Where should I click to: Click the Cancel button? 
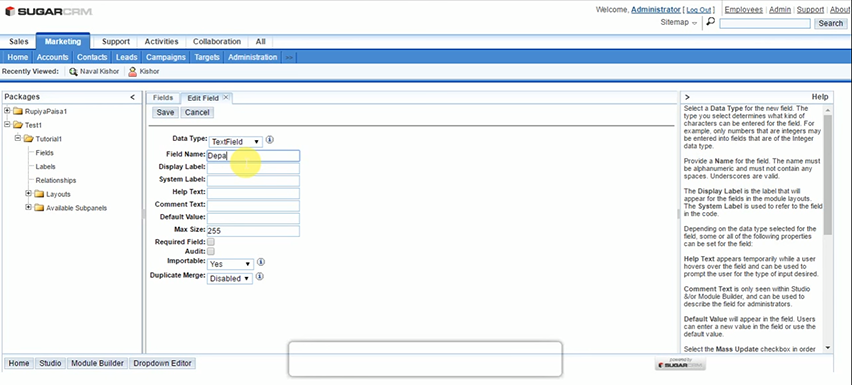tap(197, 112)
